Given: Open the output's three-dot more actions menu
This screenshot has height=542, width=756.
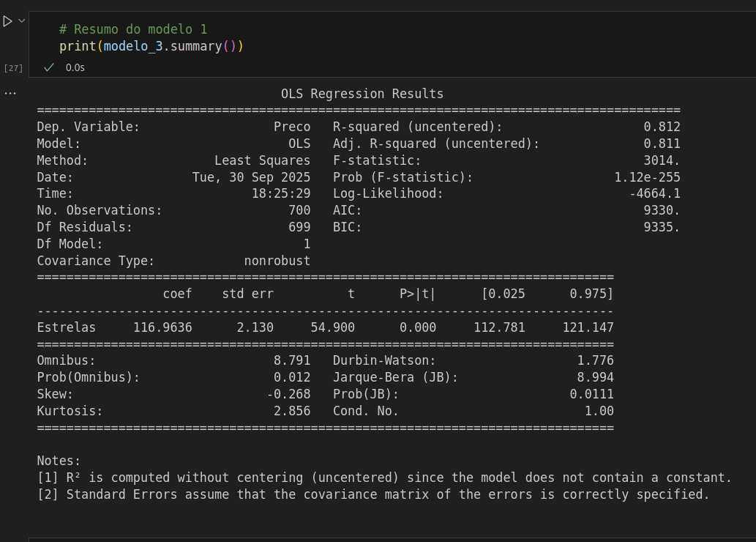Looking at the screenshot, I should click(10, 93).
